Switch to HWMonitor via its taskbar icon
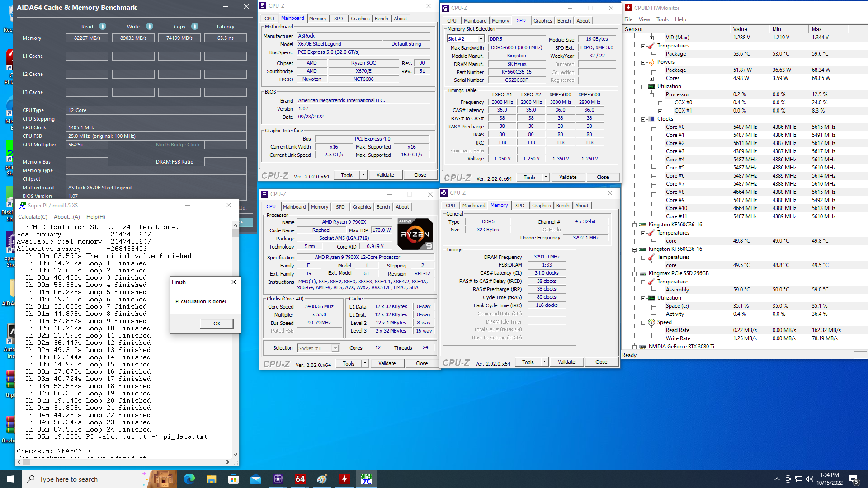The width and height of the screenshot is (868, 488). pos(344,479)
